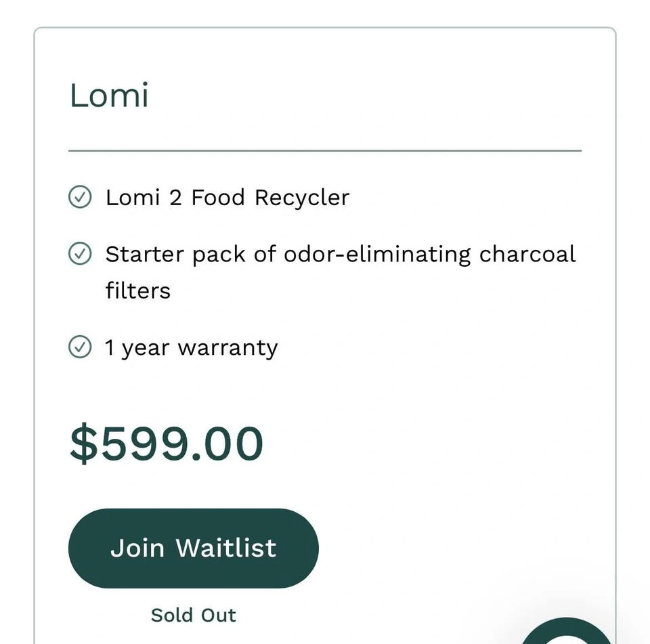Click the word Waitlist on the button
Image resolution: width=650 pixels, height=644 pixels.
pyautogui.click(x=225, y=548)
